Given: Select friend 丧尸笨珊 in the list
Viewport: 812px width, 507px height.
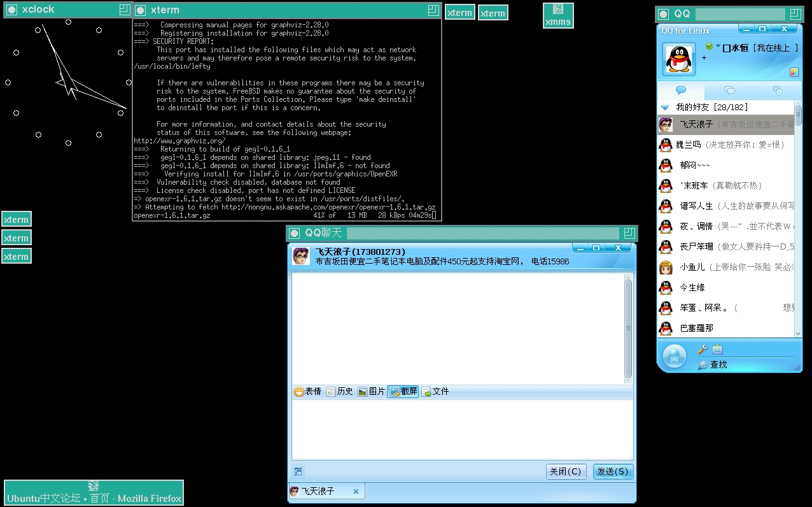Looking at the screenshot, I should coord(725,247).
